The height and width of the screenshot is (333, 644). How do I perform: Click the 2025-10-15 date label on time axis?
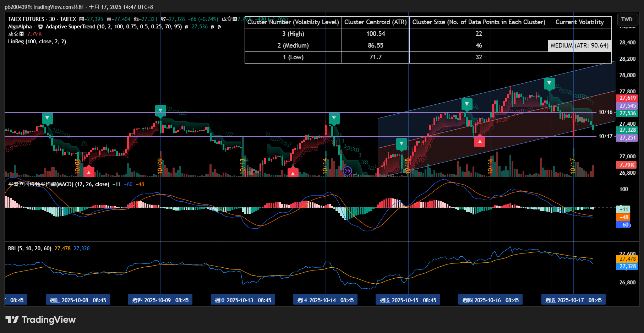pos(408,300)
